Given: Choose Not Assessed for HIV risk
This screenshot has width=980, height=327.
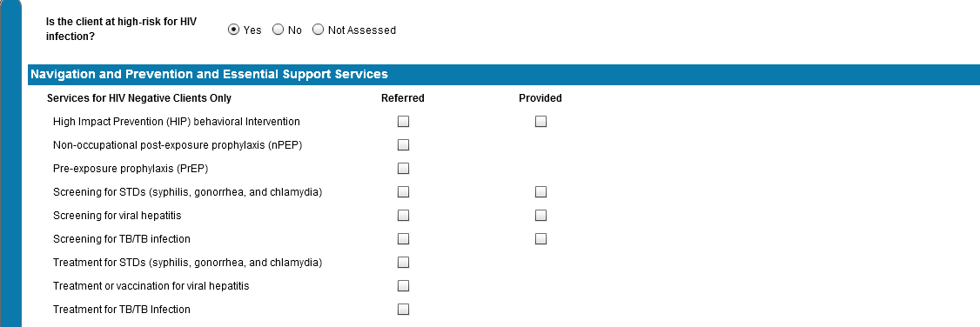Looking at the screenshot, I should click(319, 30).
